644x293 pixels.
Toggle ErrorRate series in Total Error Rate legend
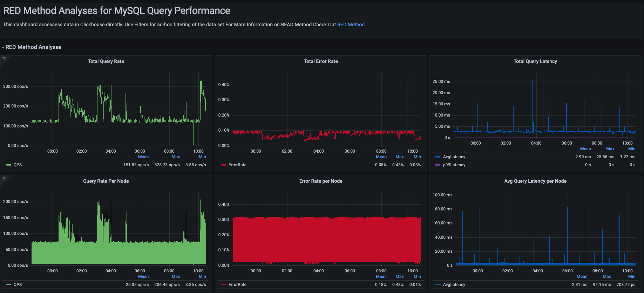pos(237,165)
